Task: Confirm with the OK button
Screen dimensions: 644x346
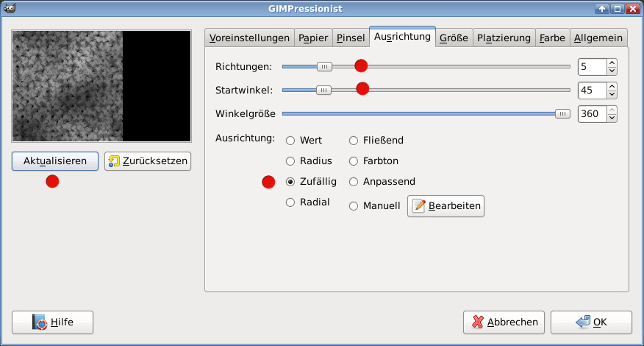Action: 591,322
